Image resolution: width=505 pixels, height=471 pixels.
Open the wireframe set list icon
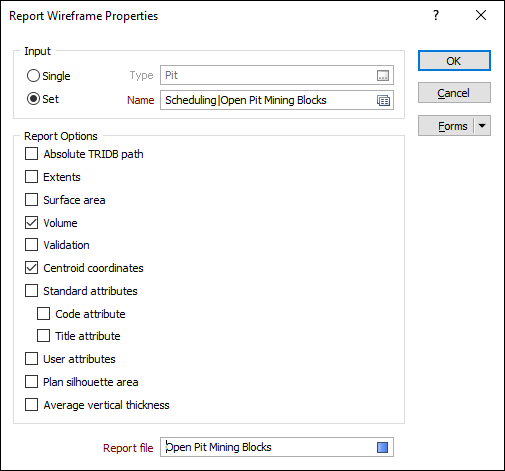[383, 100]
